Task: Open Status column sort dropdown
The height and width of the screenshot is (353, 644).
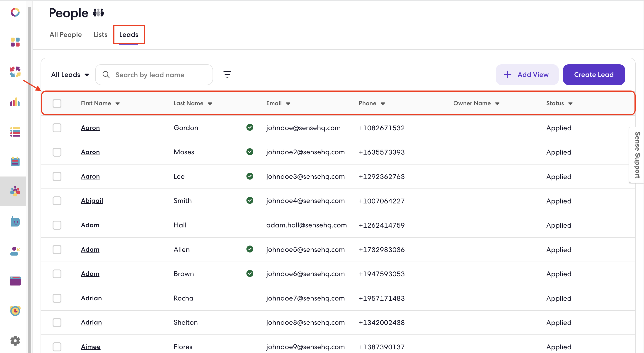Action: point(570,104)
